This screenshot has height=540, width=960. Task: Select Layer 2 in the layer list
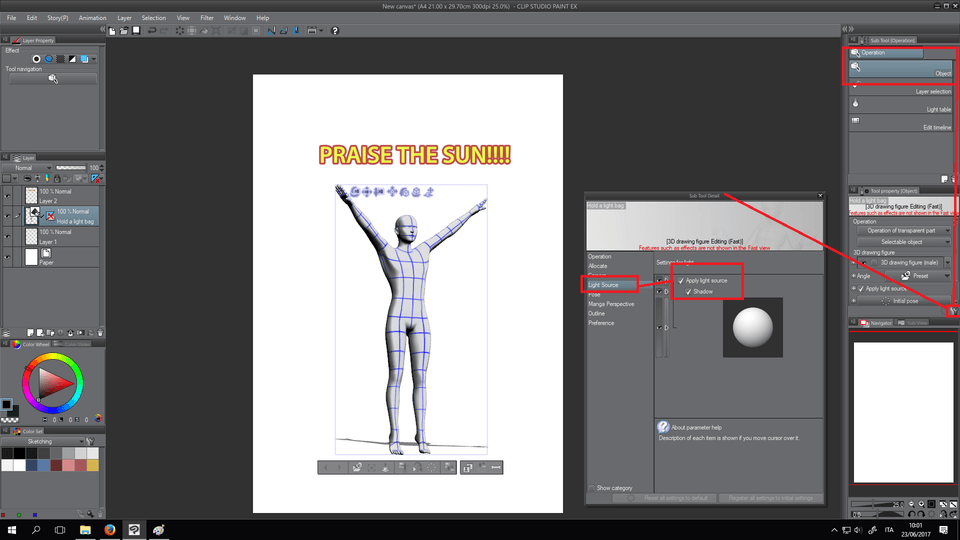[x=61, y=196]
